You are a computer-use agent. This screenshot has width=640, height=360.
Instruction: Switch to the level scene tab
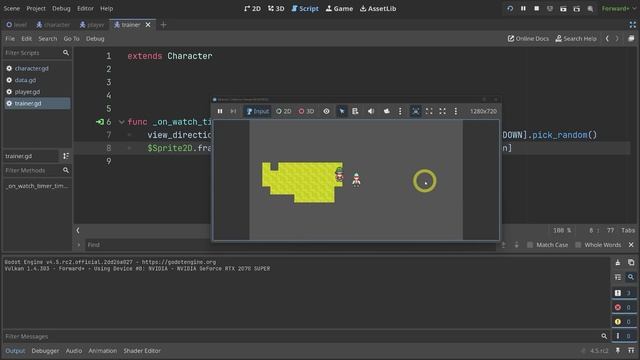coord(16,25)
